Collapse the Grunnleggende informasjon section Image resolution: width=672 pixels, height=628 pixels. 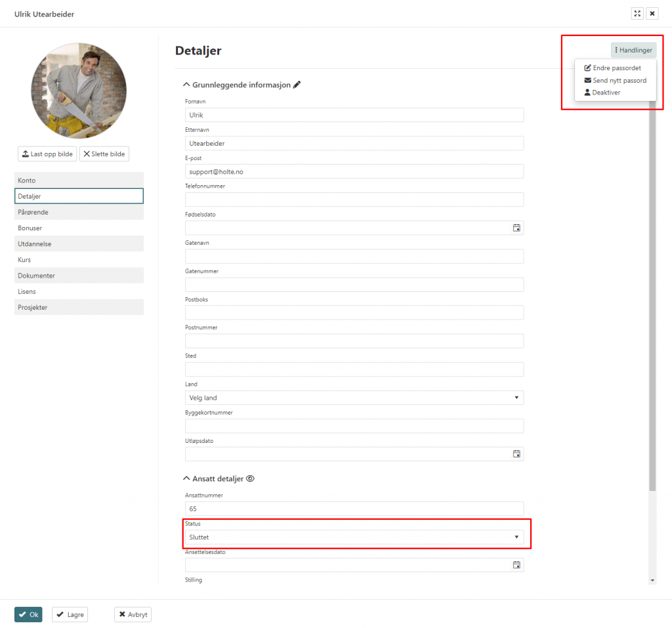tap(185, 85)
